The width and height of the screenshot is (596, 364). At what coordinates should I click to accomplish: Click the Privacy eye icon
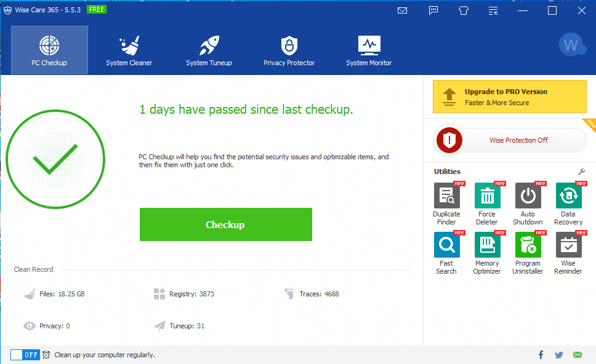[30, 326]
